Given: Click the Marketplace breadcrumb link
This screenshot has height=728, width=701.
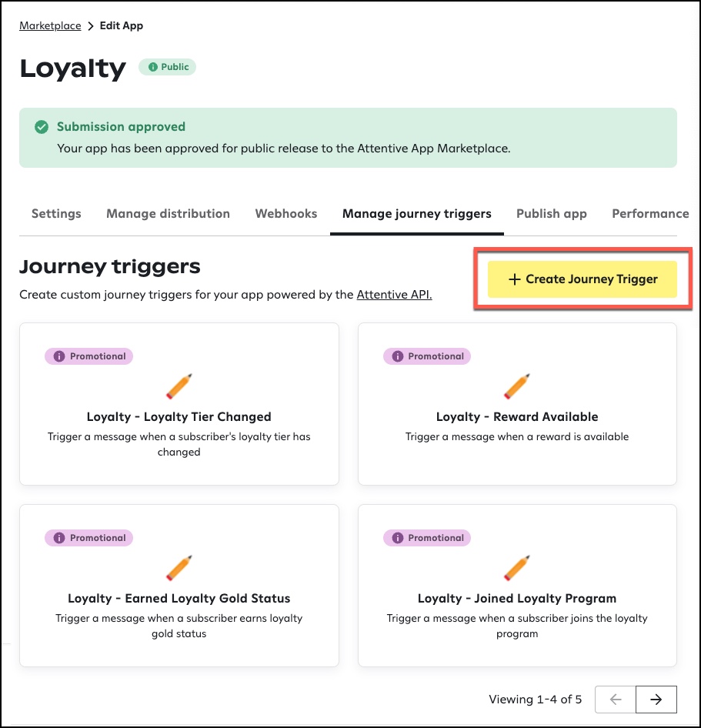Looking at the screenshot, I should [50, 25].
